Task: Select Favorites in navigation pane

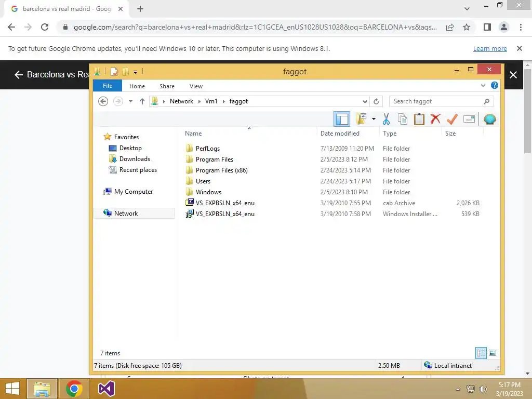Action: coord(121,137)
